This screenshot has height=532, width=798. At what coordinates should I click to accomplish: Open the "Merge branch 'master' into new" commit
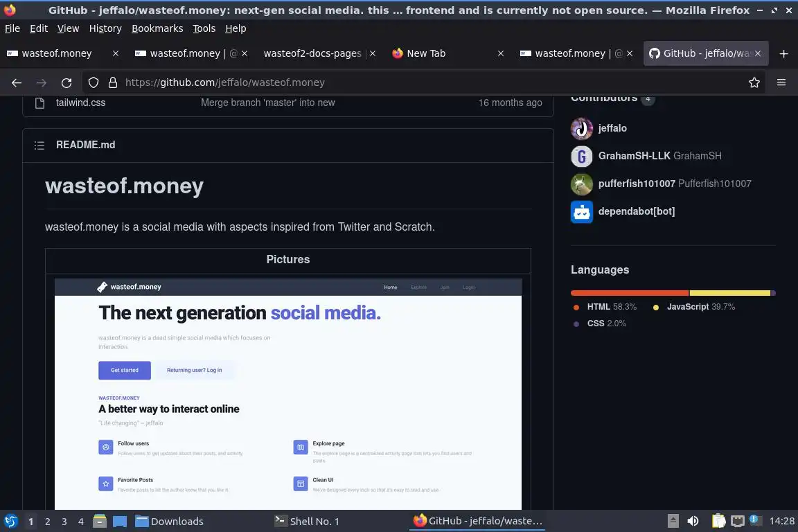267,103
